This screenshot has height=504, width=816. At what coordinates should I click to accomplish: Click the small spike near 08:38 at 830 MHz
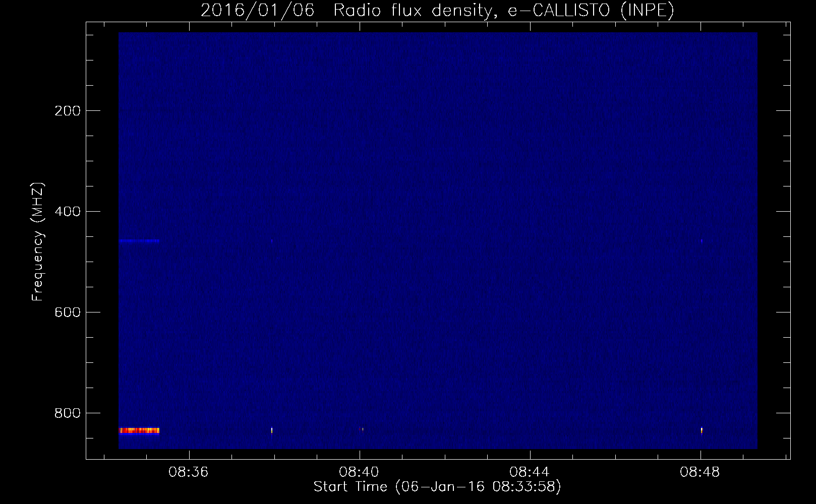[x=272, y=430]
